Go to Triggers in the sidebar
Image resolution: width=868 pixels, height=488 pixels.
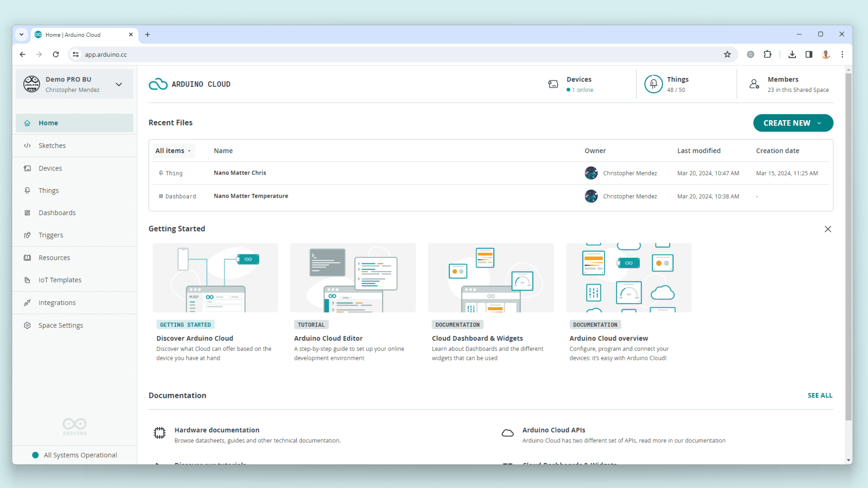click(x=51, y=235)
